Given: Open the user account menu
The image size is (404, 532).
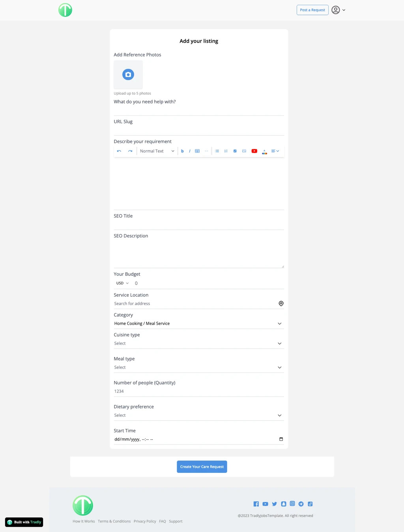Looking at the screenshot, I should point(338,10).
